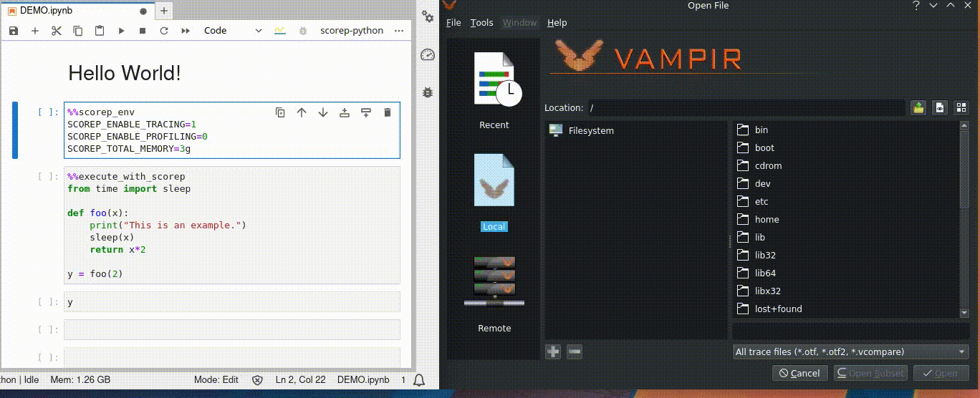Click the yellow-green chart icon in notebook toolbar
980x398 pixels.
click(x=279, y=31)
